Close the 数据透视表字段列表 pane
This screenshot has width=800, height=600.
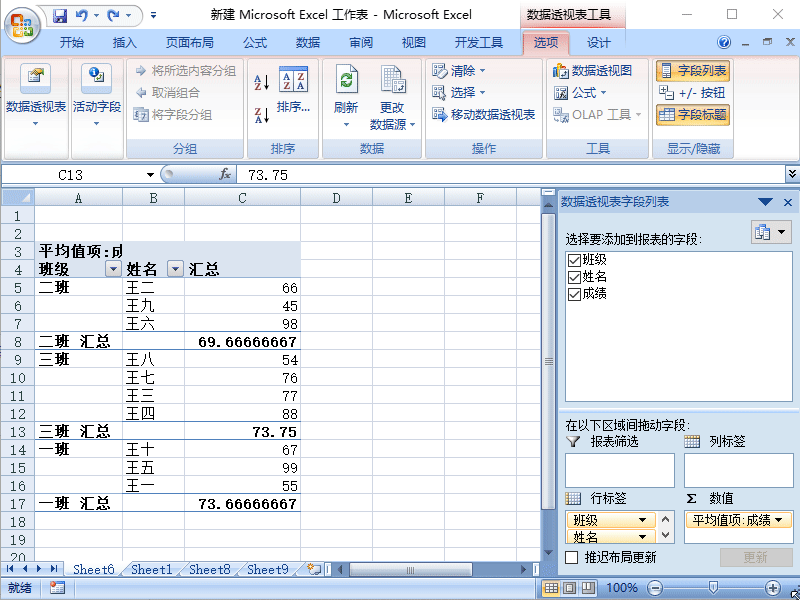788,203
